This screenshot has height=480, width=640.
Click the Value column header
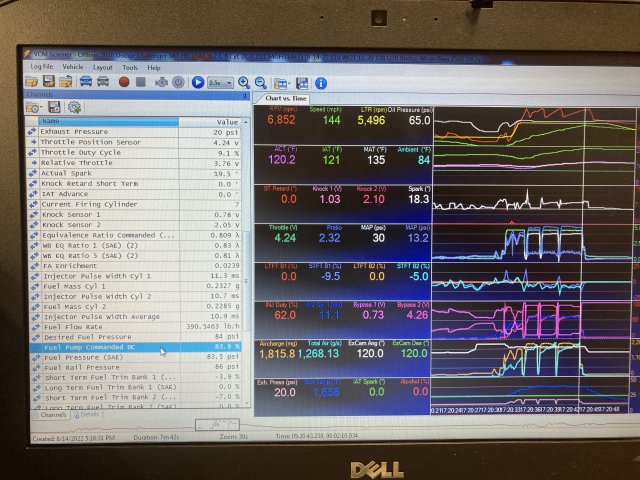pyautogui.click(x=210, y=122)
